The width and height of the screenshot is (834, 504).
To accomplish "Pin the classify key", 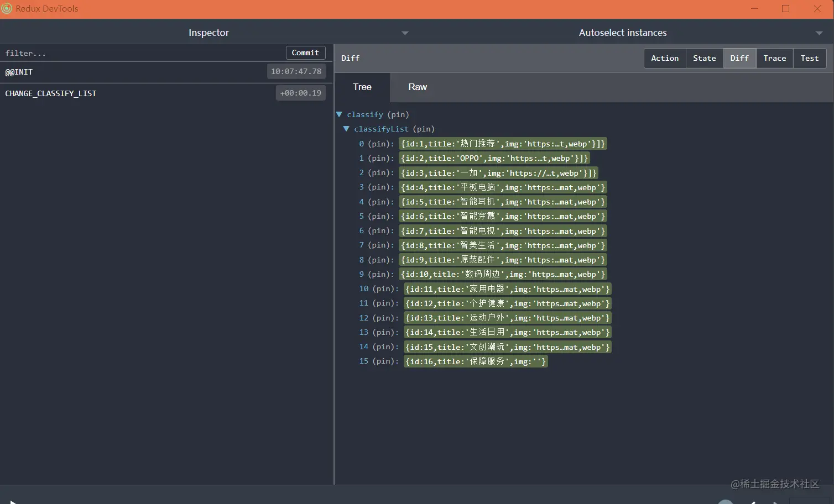I will pyautogui.click(x=398, y=114).
